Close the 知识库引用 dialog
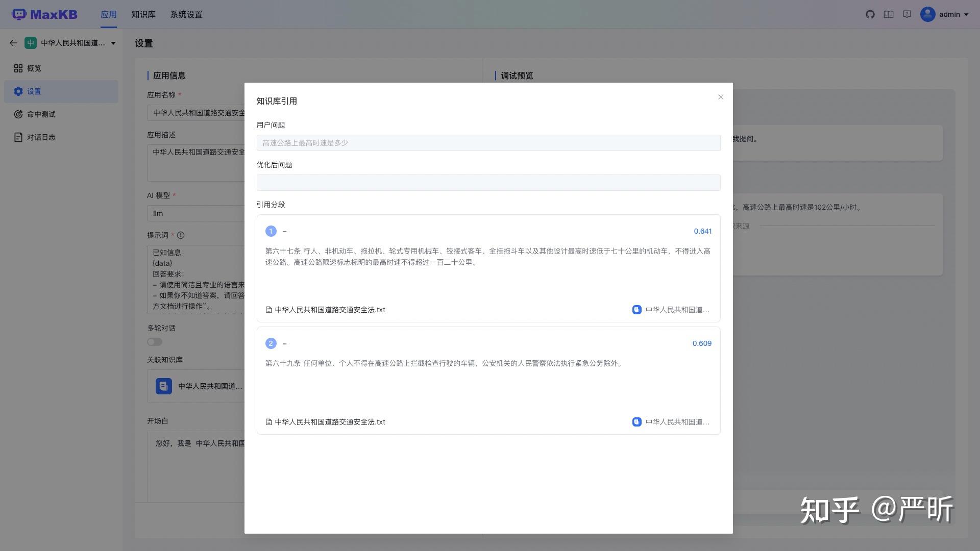This screenshot has height=551, width=980. coord(720,97)
